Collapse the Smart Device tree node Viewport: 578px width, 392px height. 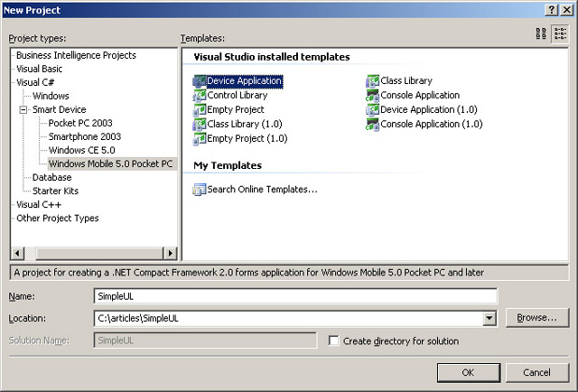[x=23, y=109]
